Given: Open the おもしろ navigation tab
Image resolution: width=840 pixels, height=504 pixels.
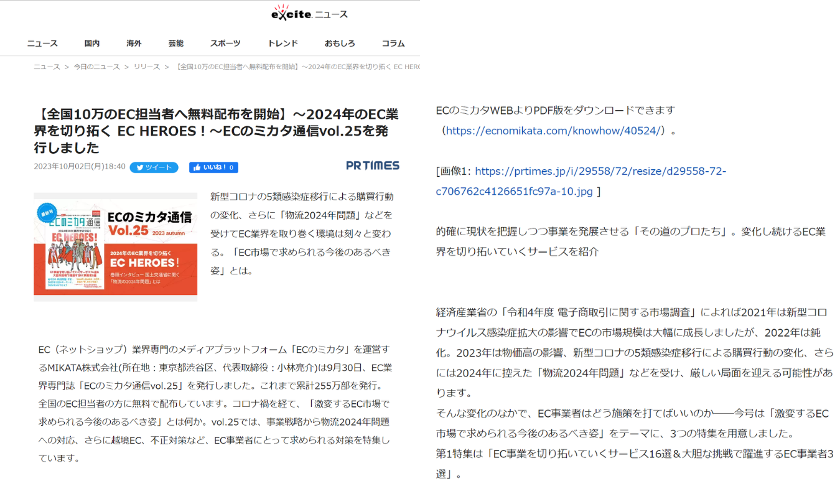Looking at the screenshot, I should (340, 44).
